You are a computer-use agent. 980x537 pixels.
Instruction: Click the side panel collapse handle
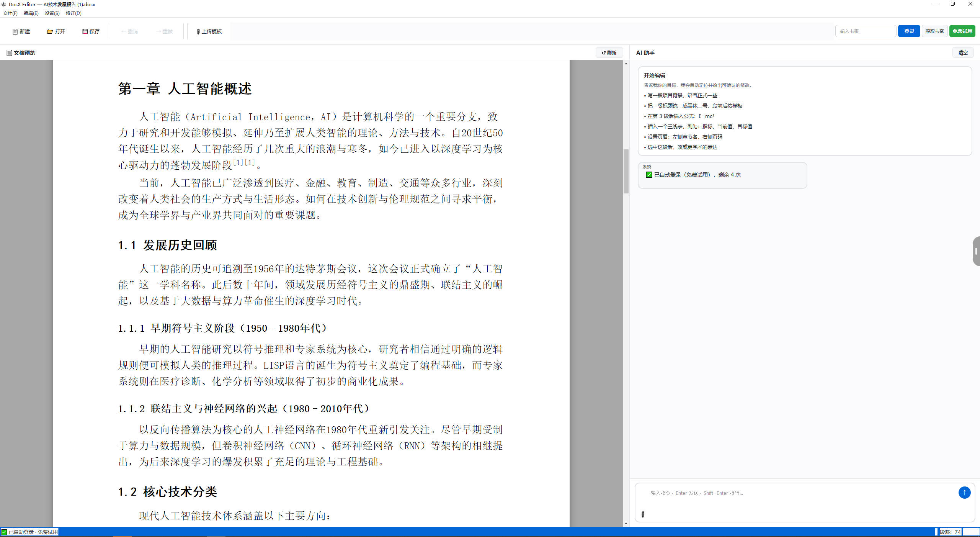click(976, 251)
